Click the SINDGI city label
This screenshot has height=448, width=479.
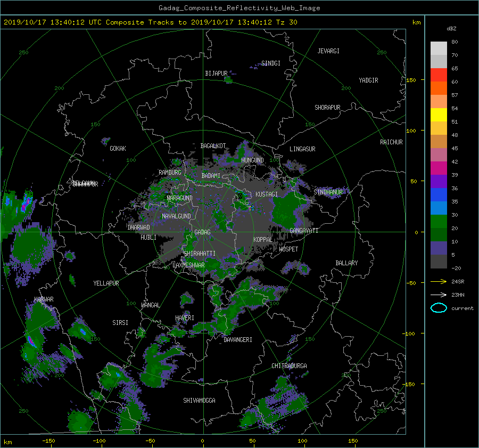click(x=271, y=63)
